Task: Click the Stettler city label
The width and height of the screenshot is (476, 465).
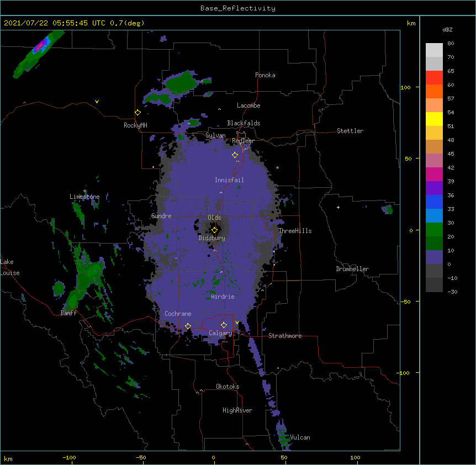Action: point(350,131)
